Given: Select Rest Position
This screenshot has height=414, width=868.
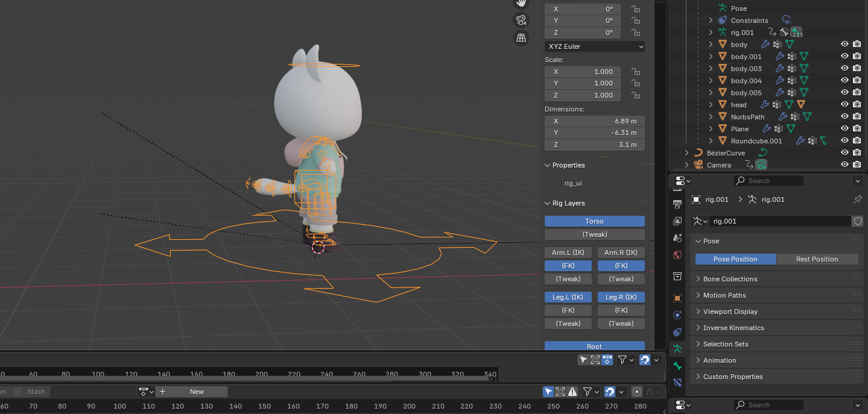Looking at the screenshot, I should [x=817, y=259].
